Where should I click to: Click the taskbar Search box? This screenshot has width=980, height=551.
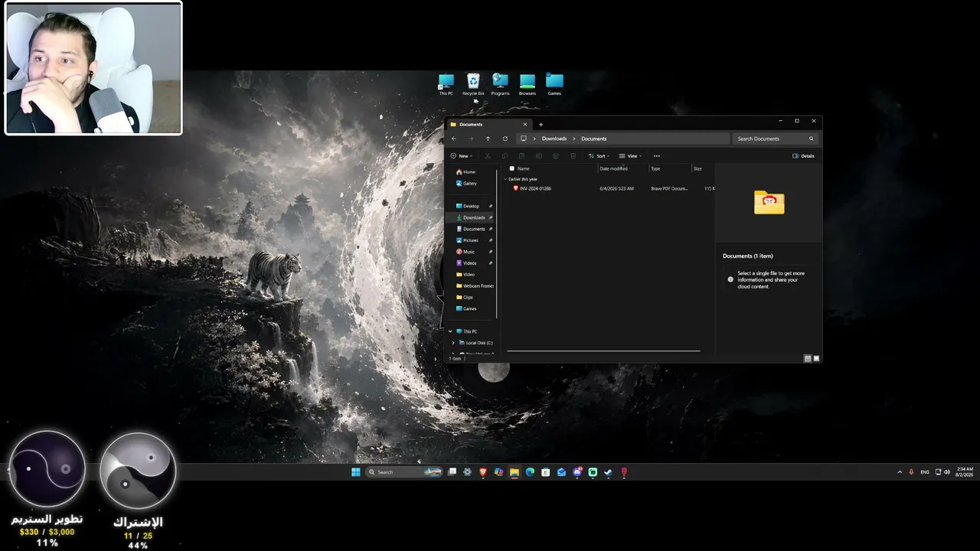pos(405,472)
